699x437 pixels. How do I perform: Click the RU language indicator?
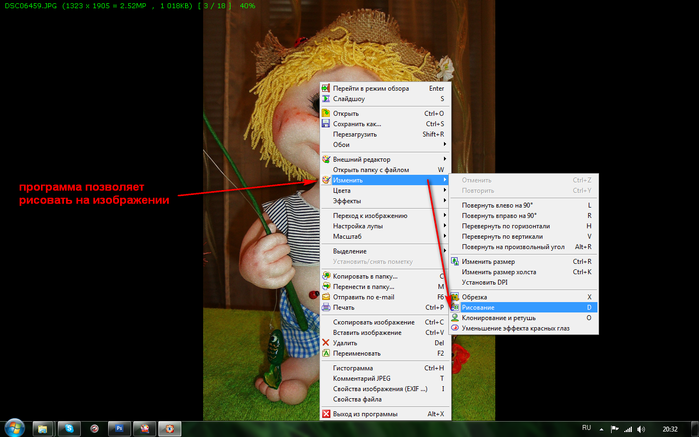click(x=587, y=428)
